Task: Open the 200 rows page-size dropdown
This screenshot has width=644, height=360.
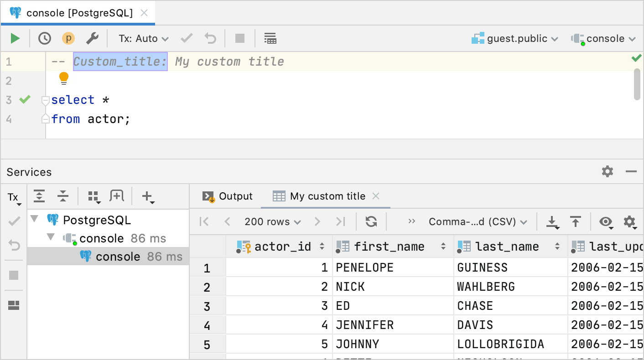Action: pyautogui.click(x=272, y=221)
